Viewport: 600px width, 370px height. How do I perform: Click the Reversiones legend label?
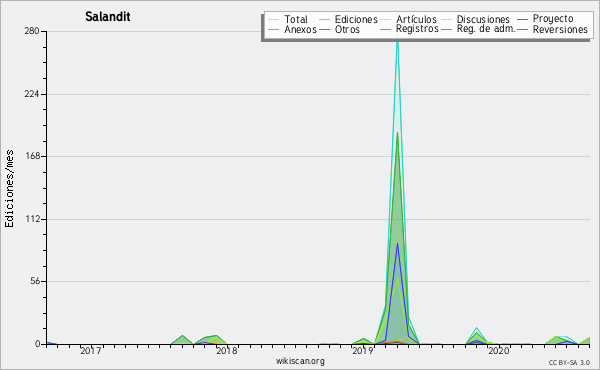tap(560, 29)
